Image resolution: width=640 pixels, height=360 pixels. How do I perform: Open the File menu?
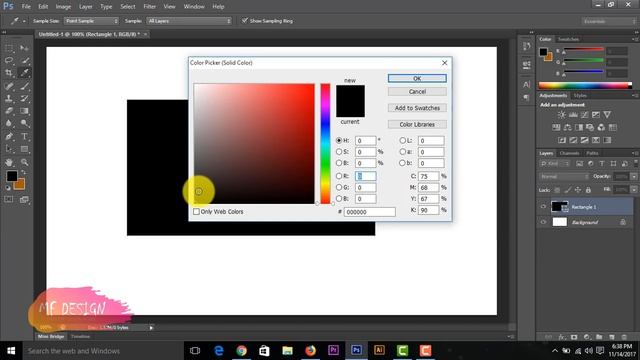click(x=26, y=7)
